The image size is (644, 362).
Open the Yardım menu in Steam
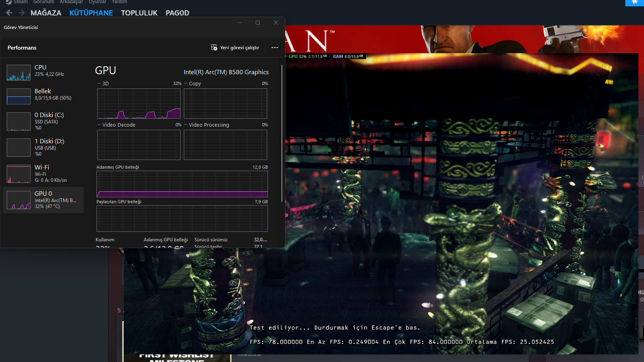click(x=120, y=2)
